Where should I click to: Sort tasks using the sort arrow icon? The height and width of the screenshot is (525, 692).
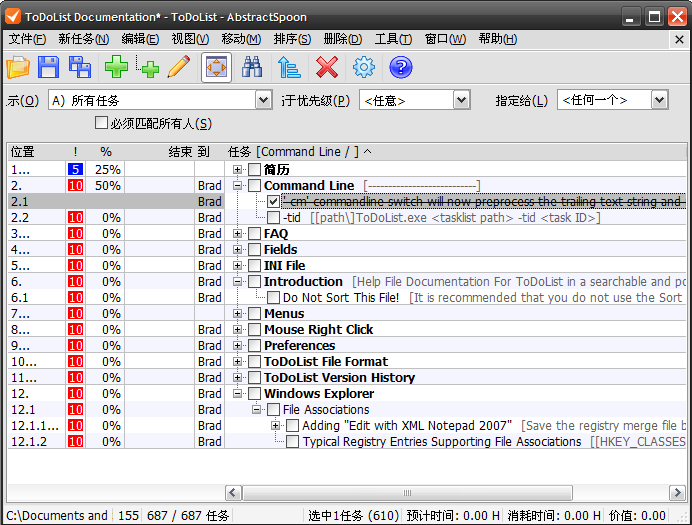(x=289, y=68)
